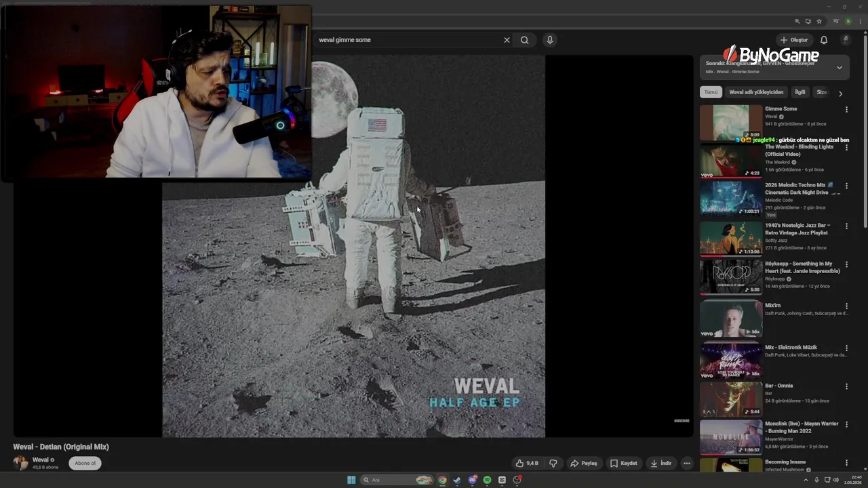Click the SUBSCRIBE watermark on video

682,421
